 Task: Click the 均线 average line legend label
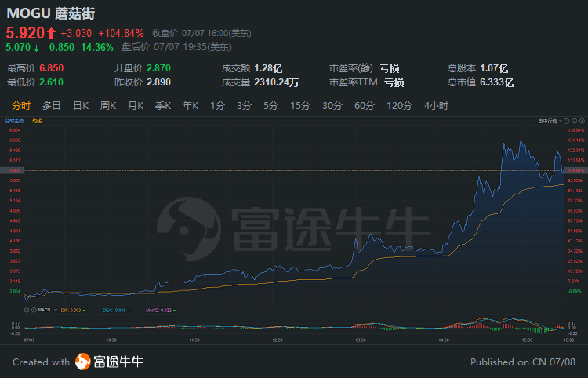click(x=37, y=121)
